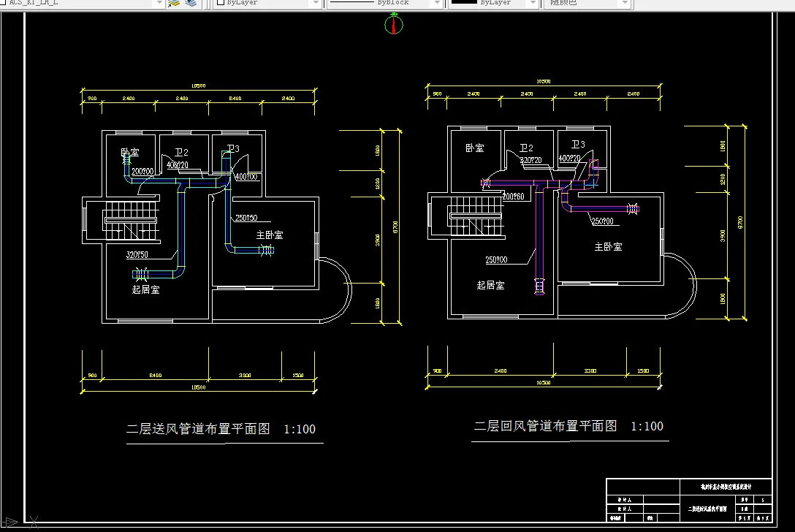Viewport: 795px width, 532px height.
Task: Click the 10500 dimension text above left plan
Action: [196, 84]
